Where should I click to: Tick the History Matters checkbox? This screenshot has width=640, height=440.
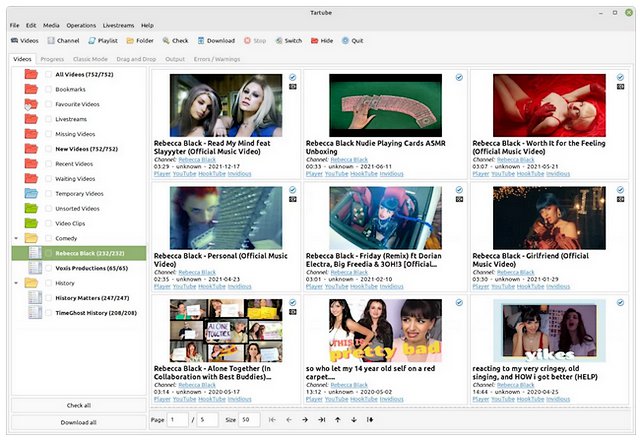pos(49,298)
